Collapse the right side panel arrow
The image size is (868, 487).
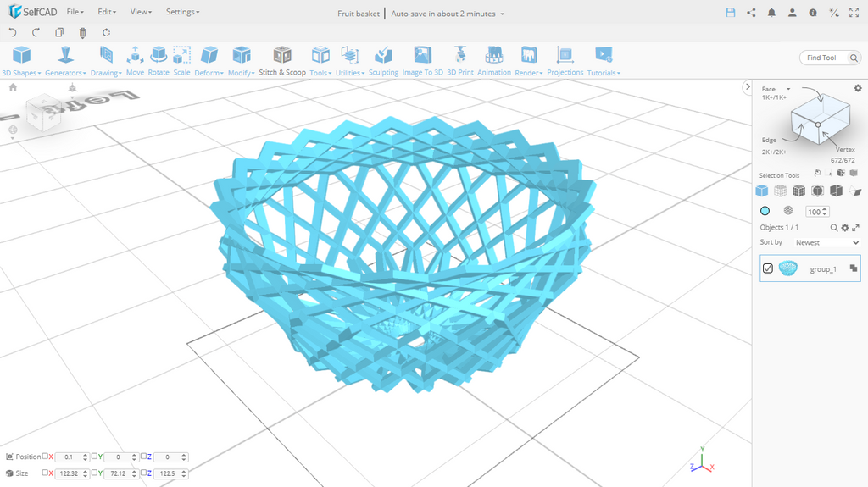click(747, 87)
